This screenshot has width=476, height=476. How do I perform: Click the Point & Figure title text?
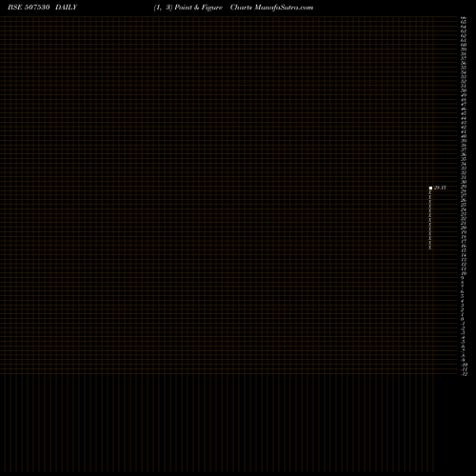coord(198,8)
